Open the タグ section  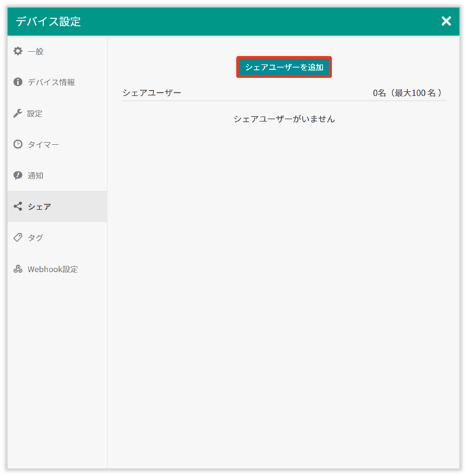tap(35, 238)
